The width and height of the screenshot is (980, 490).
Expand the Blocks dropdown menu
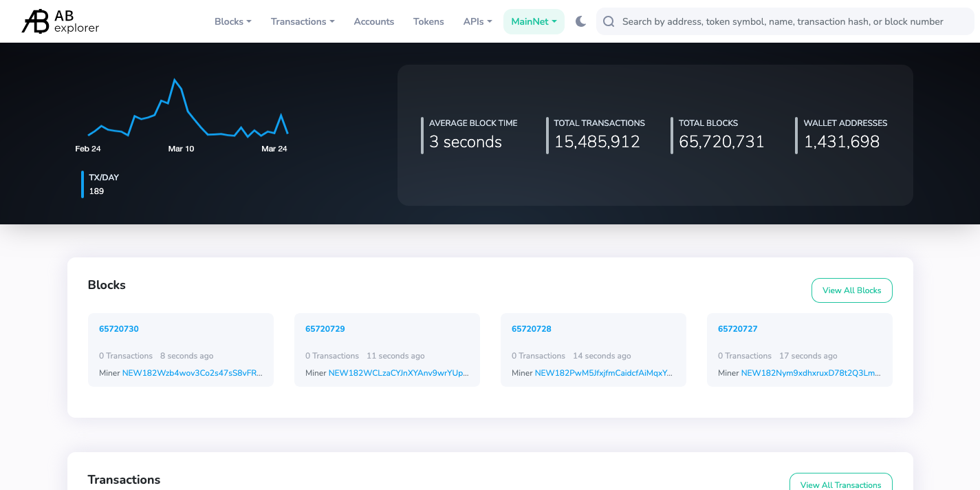[232, 21]
